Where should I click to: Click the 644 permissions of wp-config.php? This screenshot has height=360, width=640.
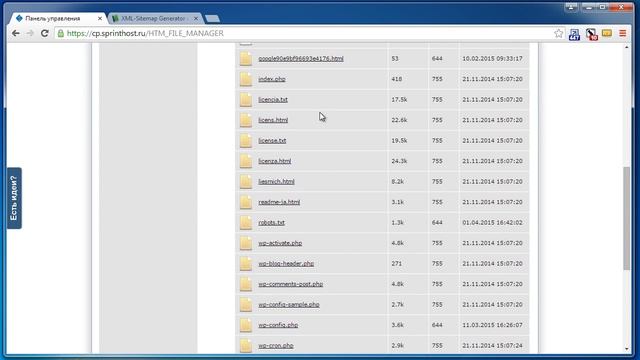[437, 325]
